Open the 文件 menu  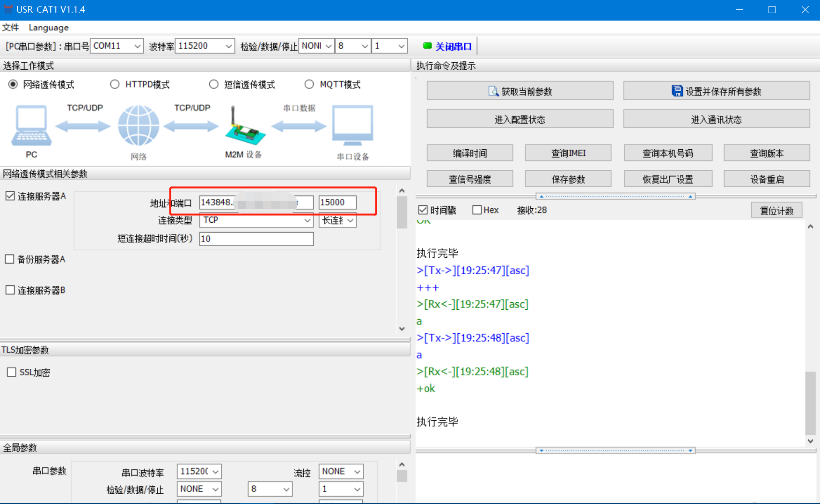tap(10, 28)
